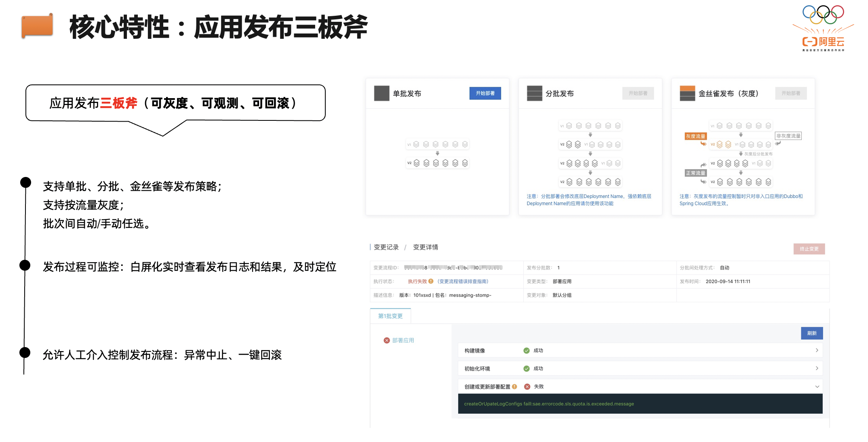Image resolution: width=868 pixels, height=442 pixels.
Task: Select the 第1批变更 tab
Action: pos(390,316)
